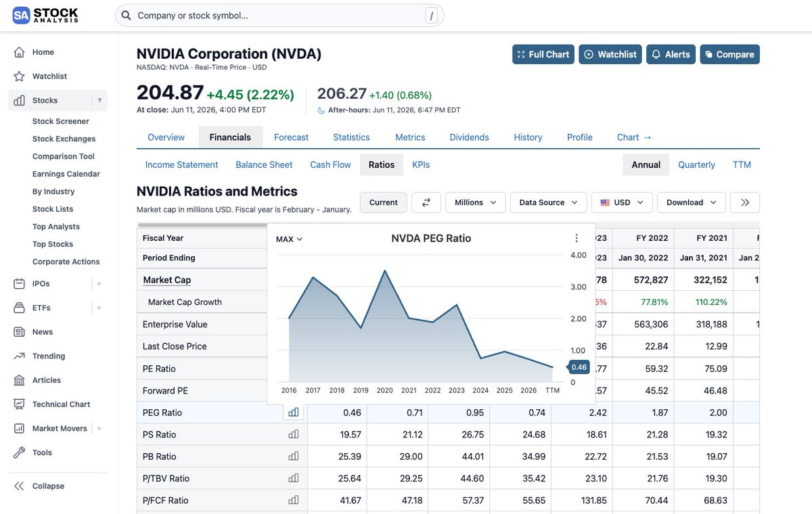Open the PEG Ratio row chart icon
The image size is (812, 514).
click(x=294, y=413)
